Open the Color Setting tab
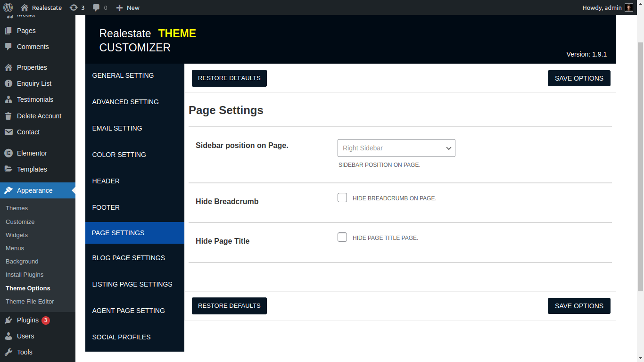The width and height of the screenshot is (644, 362). click(119, 155)
